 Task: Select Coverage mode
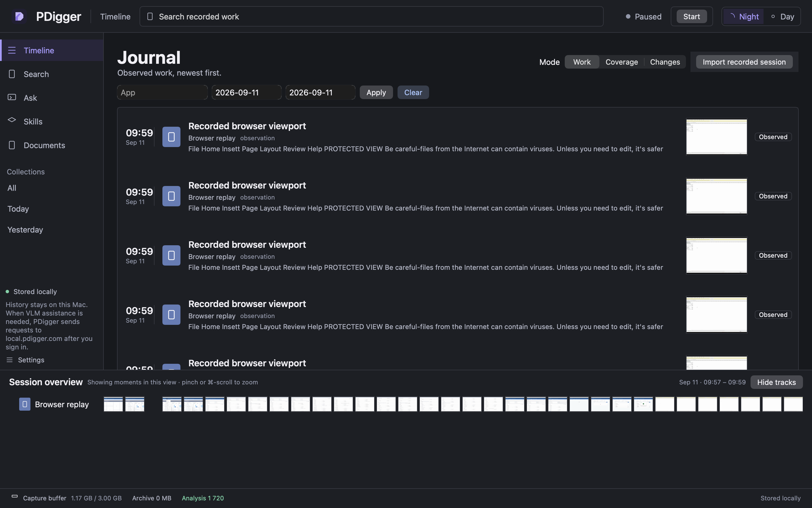point(621,62)
